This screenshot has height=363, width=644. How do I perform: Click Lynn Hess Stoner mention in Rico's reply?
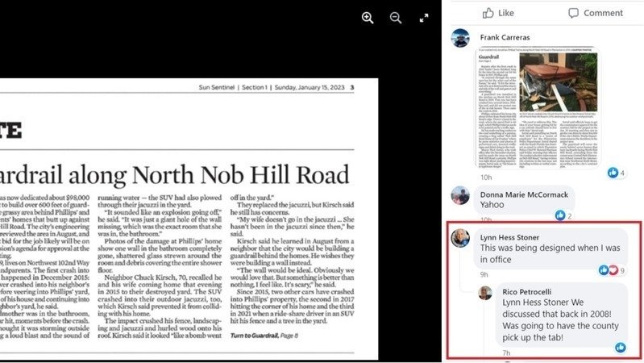pos(536,307)
